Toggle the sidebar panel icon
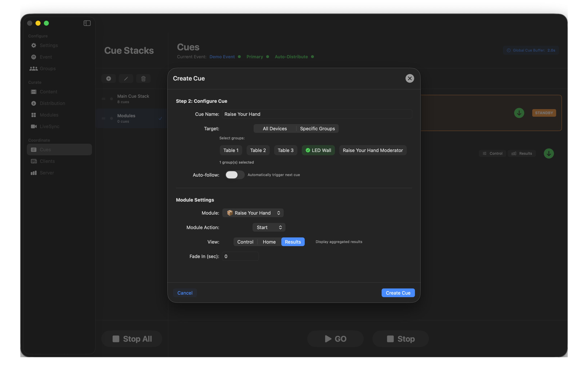The width and height of the screenshot is (588, 384). (x=87, y=23)
